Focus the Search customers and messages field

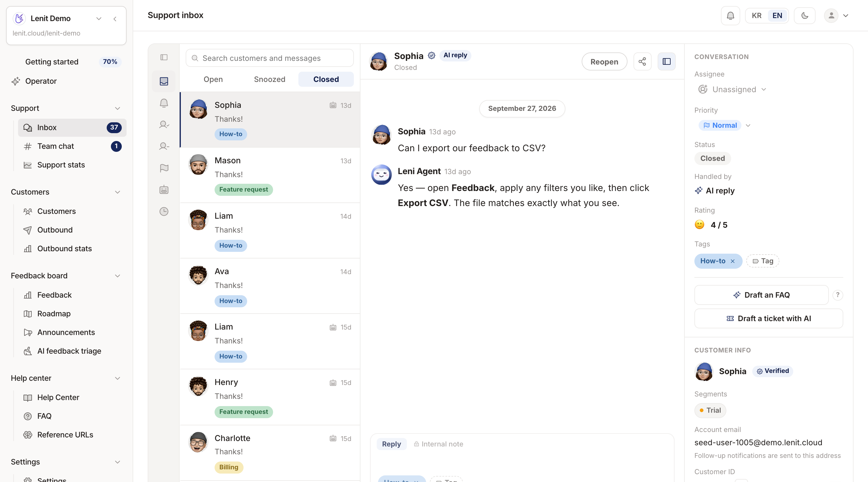pos(269,58)
